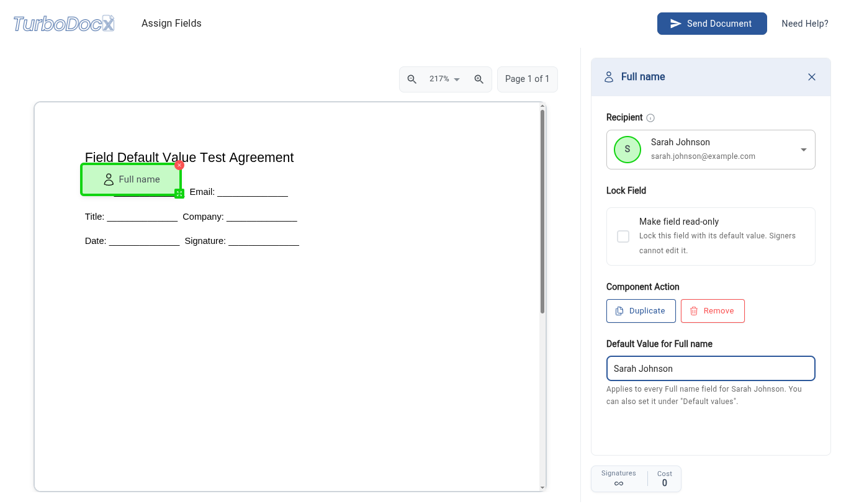This screenshot has width=841, height=504.
Task: Click the document title 'Field Default Value Test Agreement'
Action: tap(189, 158)
